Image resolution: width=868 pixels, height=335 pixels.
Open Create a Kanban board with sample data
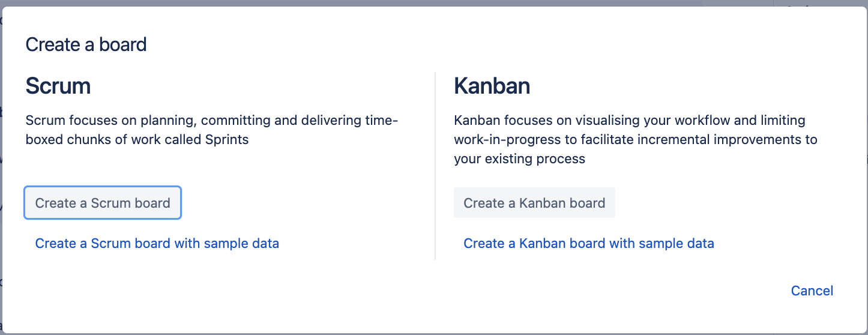[x=589, y=243]
